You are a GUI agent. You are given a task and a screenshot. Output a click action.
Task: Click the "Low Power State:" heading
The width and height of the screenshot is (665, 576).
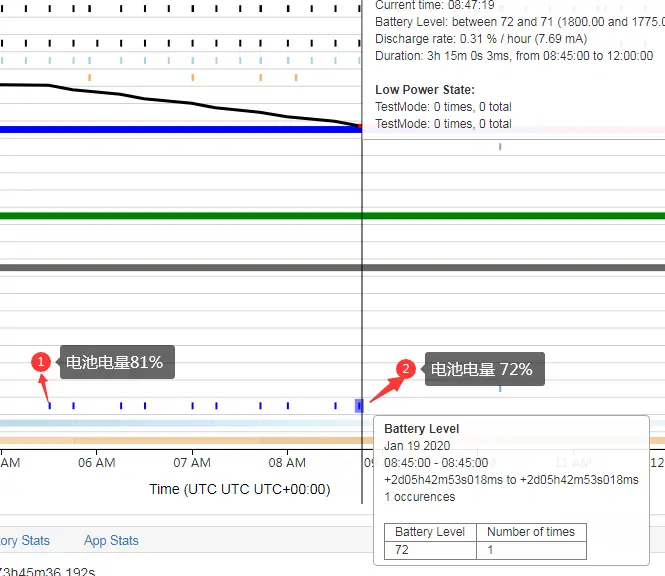425,90
